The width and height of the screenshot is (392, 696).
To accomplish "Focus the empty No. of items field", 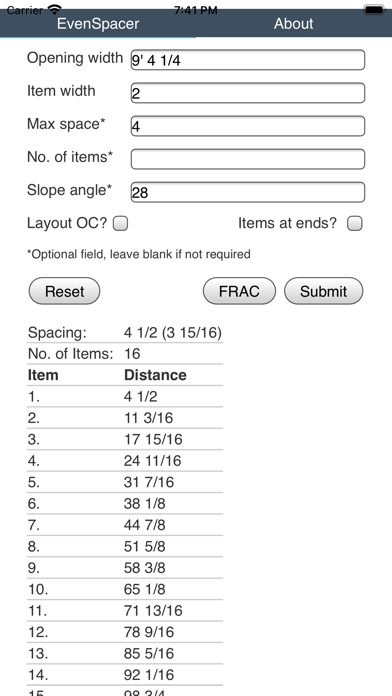I will click(248, 159).
